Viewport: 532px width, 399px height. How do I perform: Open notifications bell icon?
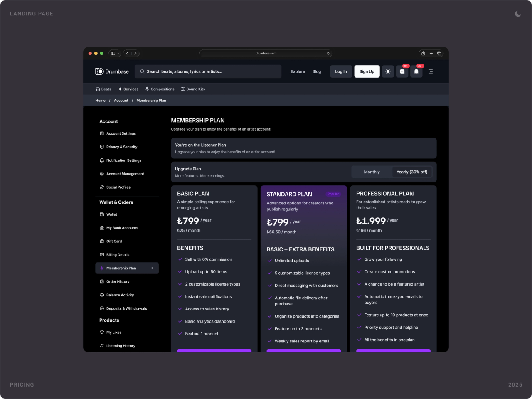click(x=416, y=71)
